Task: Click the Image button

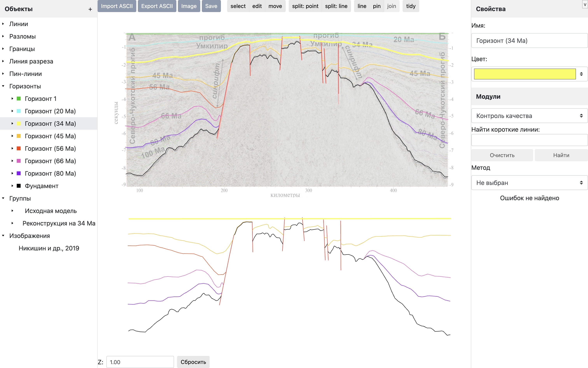Action: click(x=189, y=6)
